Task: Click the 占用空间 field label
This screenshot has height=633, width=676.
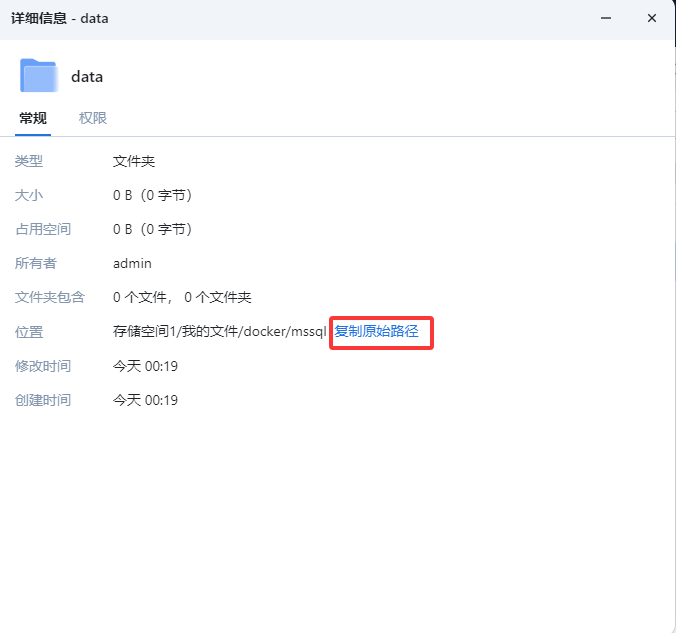Action: pyautogui.click(x=43, y=229)
